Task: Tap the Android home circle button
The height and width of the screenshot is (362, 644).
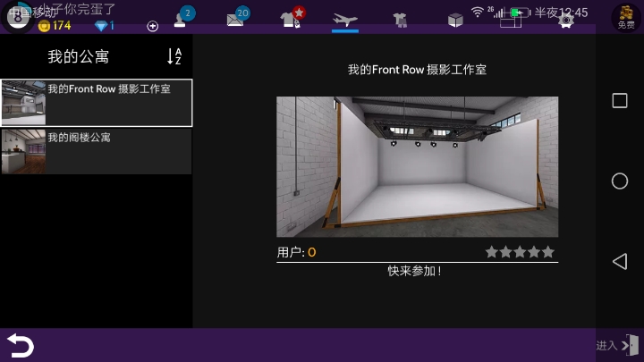Action: pyautogui.click(x=619, y=181)
